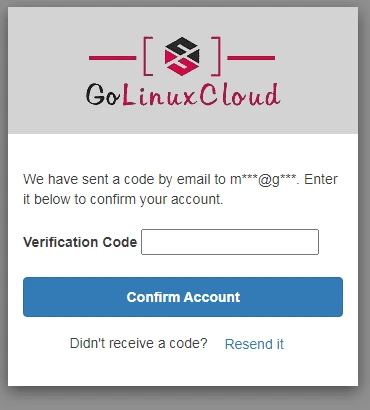
Task: Click the GoLinuxCloud hexagon cube logo icon
Action: (x=182, y=56)
